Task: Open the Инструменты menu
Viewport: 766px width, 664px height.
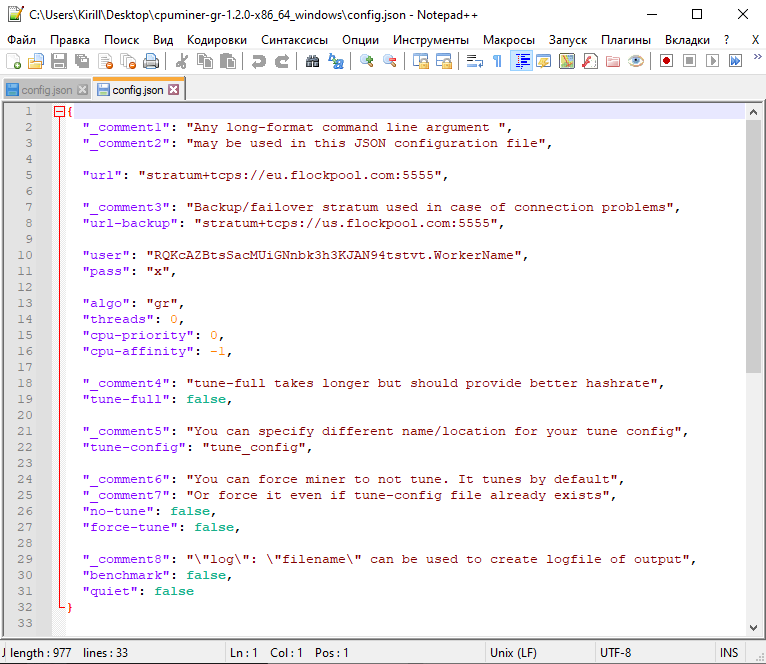Action: coord(431,40)
